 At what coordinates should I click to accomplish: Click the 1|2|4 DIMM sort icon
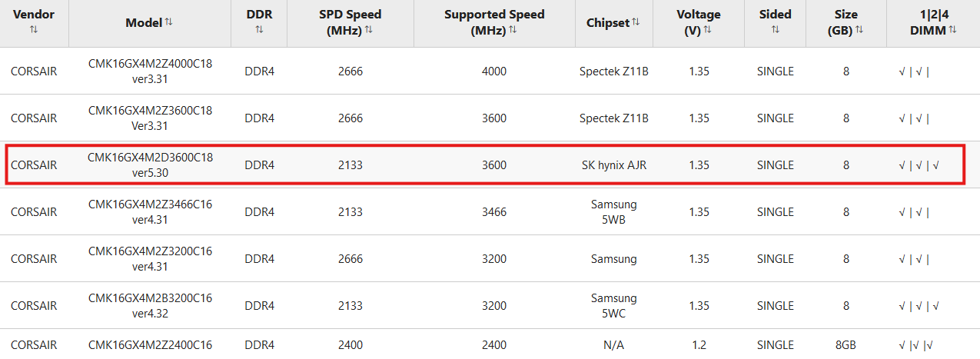(x=952, y=29)
